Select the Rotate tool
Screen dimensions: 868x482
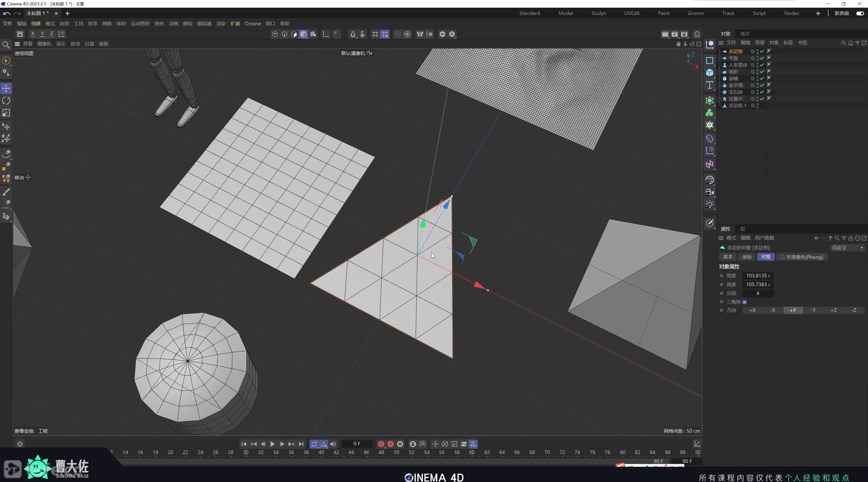(6, 101)
